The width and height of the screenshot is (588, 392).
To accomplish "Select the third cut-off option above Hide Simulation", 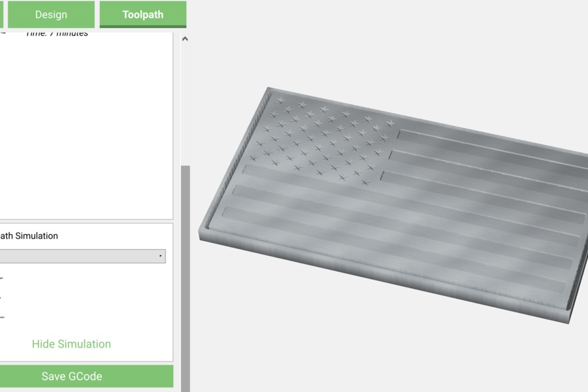I will tap(2, 318).
